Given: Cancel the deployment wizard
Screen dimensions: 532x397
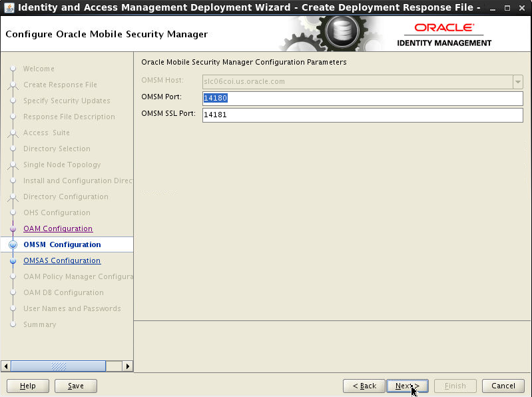Looking at the screenshot, I should [503, 386].
